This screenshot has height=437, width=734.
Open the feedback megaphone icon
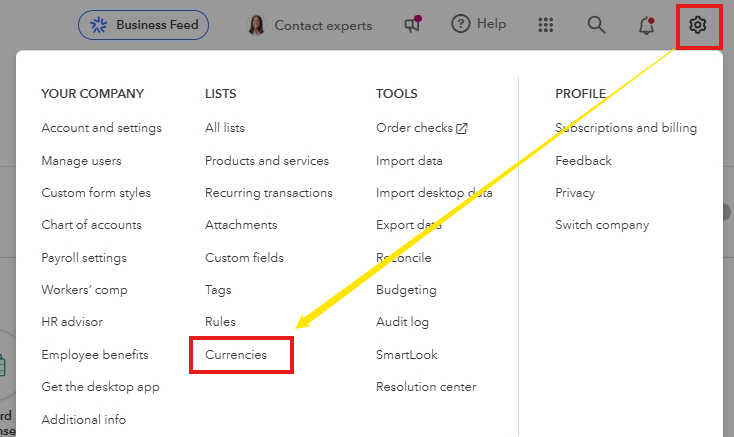[412, 25]
